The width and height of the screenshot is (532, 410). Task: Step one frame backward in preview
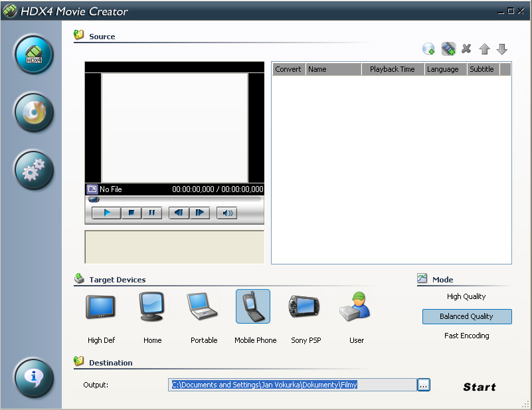pos(179,213)
